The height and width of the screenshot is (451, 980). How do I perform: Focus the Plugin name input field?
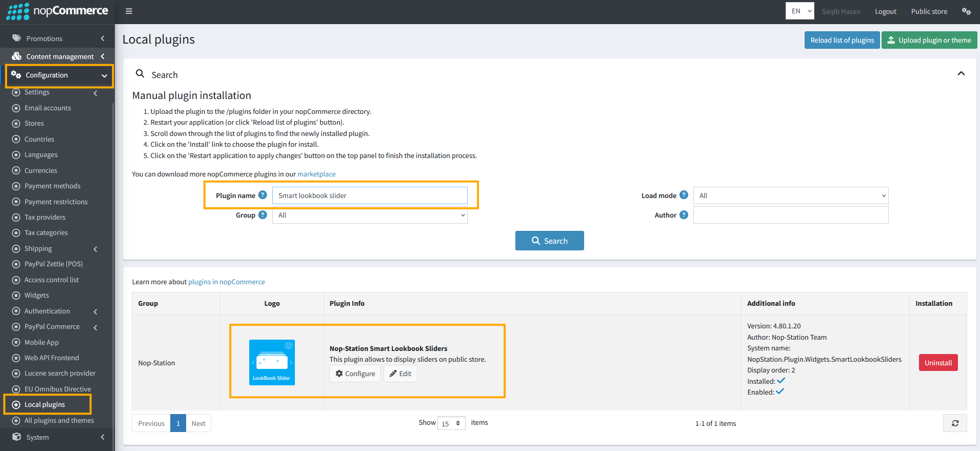pyautogui.click(x=370, y=195)
